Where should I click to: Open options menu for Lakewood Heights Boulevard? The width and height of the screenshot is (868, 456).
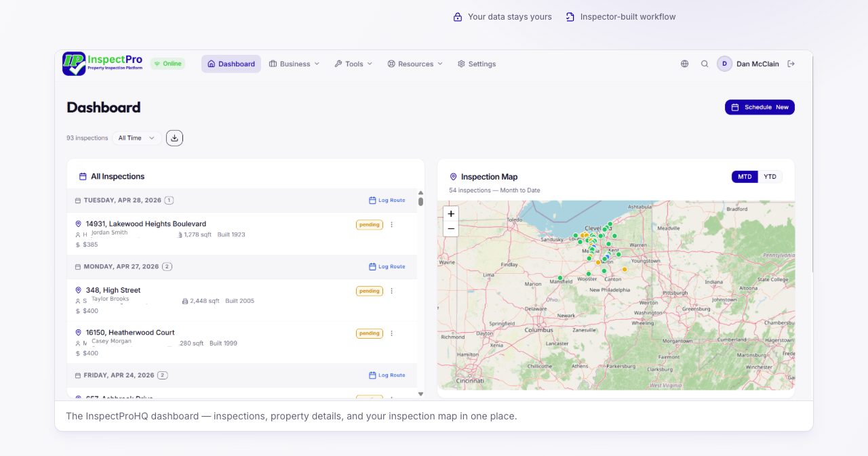[391, 225]
